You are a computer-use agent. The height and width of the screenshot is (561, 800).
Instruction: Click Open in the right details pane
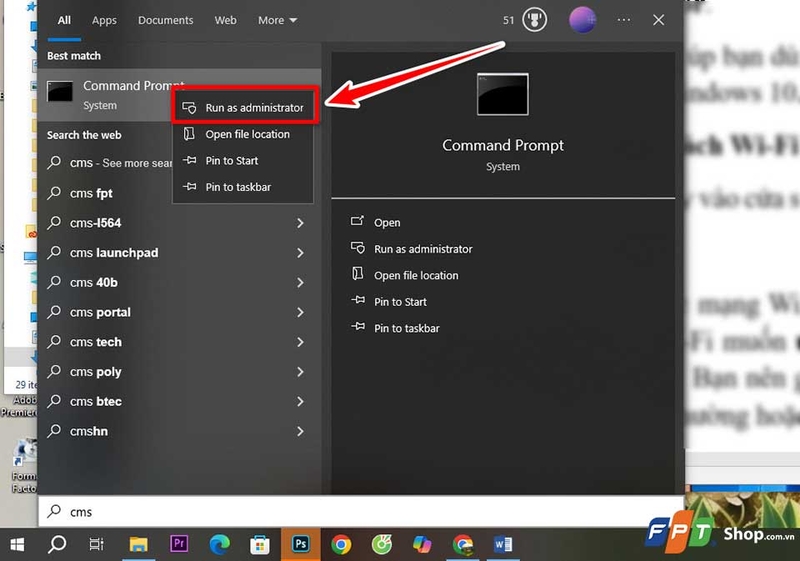tap(387, 223)
